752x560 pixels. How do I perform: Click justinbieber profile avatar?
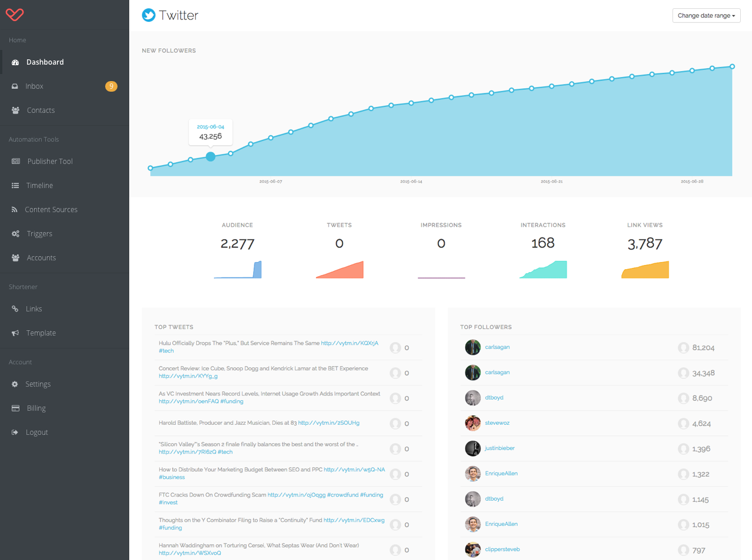pos(473,448)
